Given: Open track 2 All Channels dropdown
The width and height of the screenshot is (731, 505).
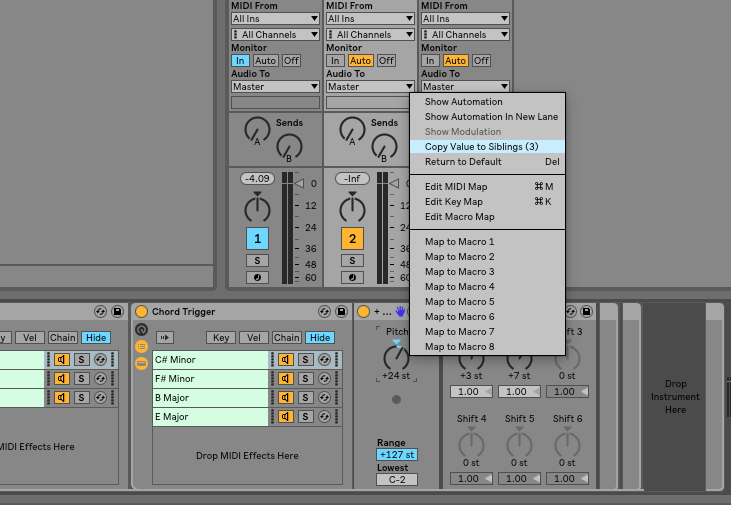Looking at the screenshot, I should 371,35.
